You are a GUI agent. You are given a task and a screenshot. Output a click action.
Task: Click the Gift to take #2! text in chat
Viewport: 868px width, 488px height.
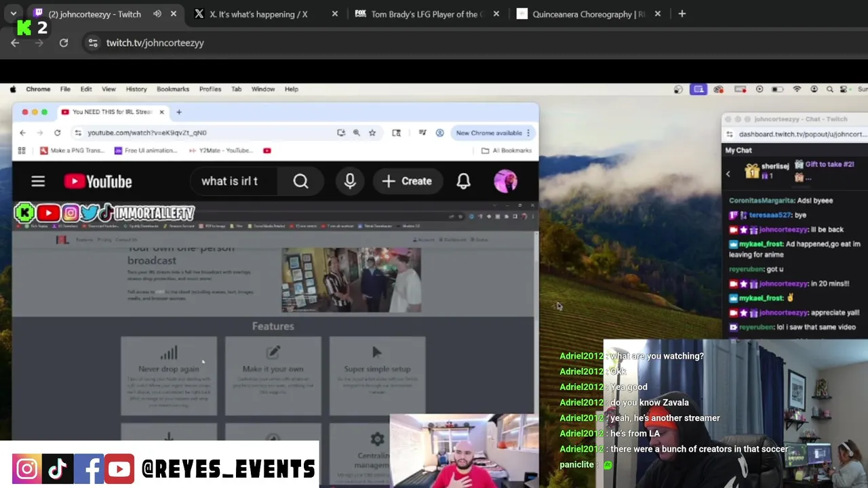click(x=829, y=164)
